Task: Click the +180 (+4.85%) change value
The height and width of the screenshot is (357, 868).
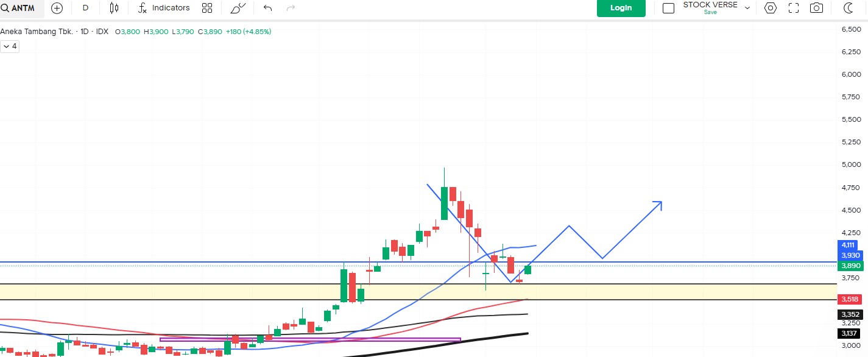Action: (249, 31)
